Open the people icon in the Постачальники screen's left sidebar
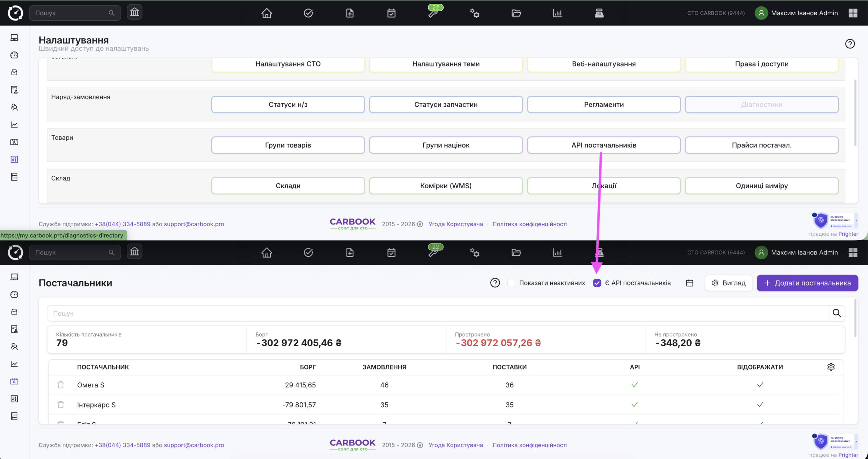The height and width of the screenshot is (459, 868). coord(14,346)
